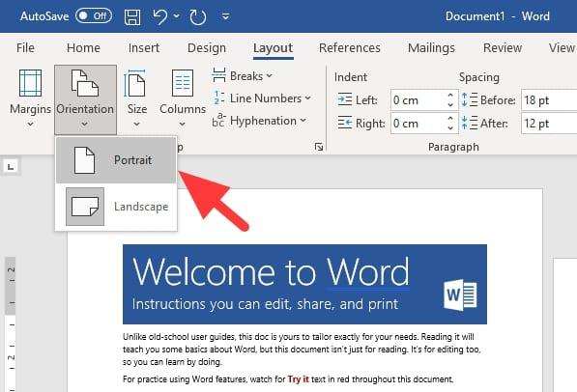Click the Word logo in banner

pos(460,294)
